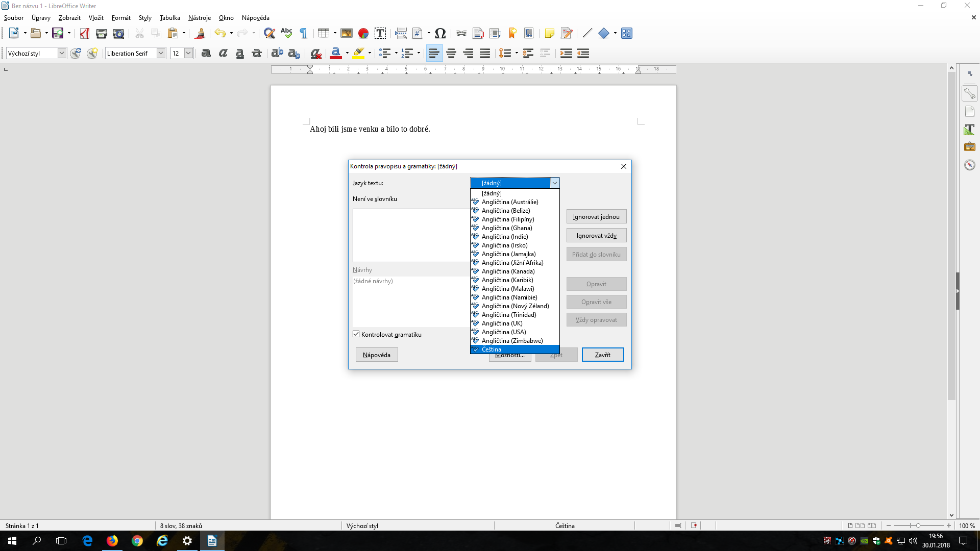Toggle the justified alignment button
This screenshot has width=980, height=551.
click(x=485, y=53)
